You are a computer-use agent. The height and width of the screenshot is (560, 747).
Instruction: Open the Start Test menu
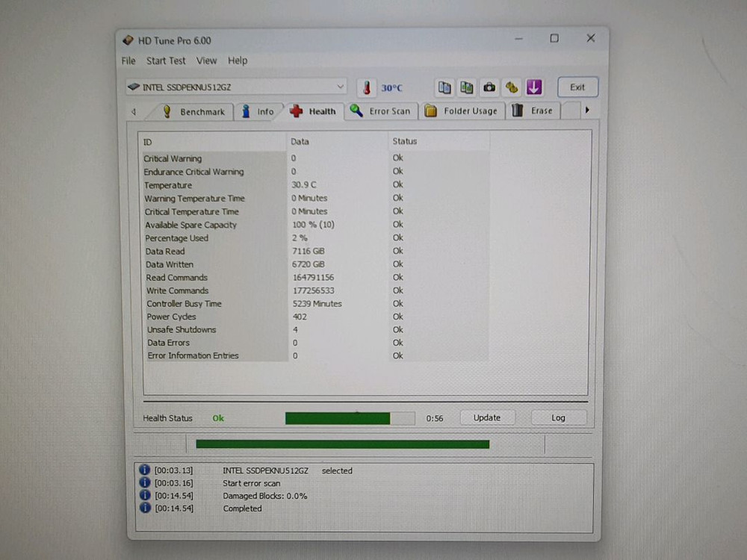tap(165, 60)
